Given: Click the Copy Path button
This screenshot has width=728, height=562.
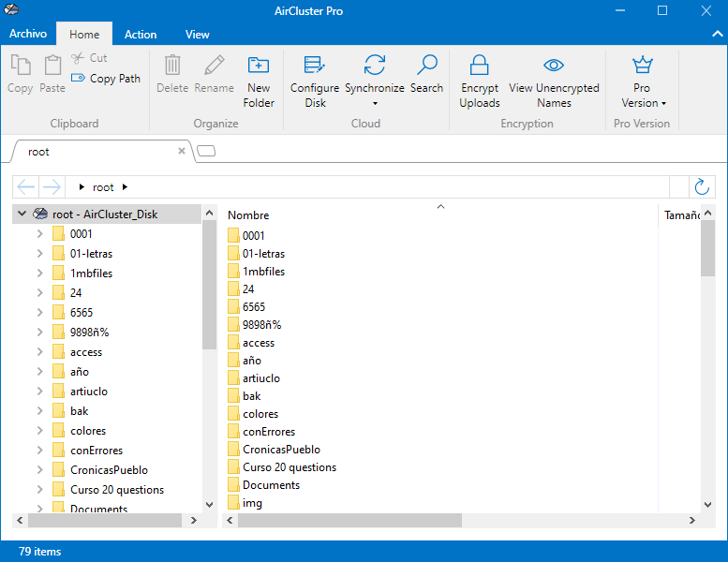Looking at the screenshot, I should tap(105, 79).
